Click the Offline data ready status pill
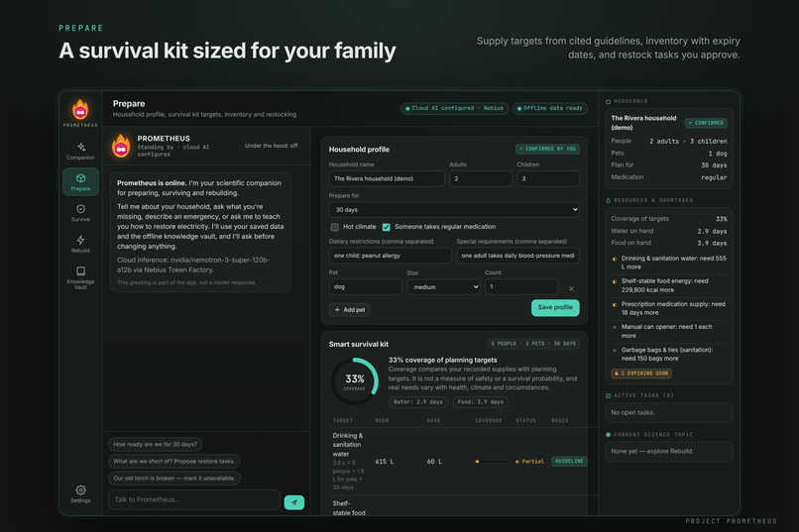The height and width of the screenshot is (532, 799). pyautogui.click(x=550, y=108)
